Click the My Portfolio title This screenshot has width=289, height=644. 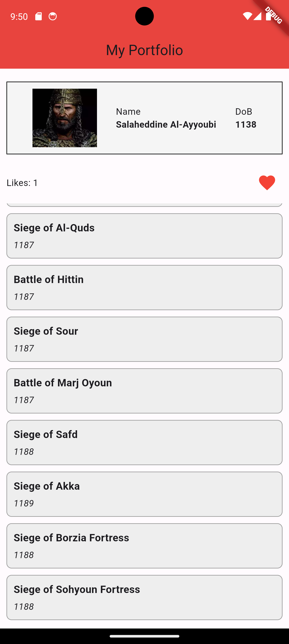pos(144,50)
